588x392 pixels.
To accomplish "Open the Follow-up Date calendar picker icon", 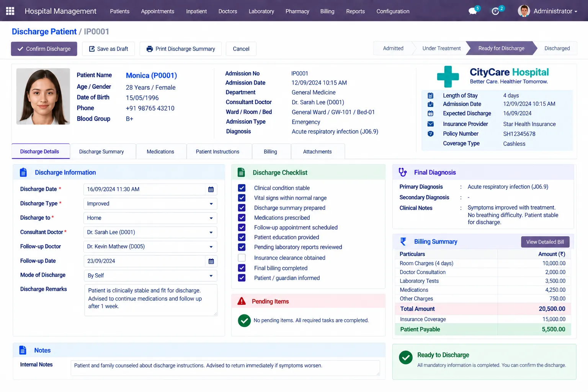I will click(211, 261).
